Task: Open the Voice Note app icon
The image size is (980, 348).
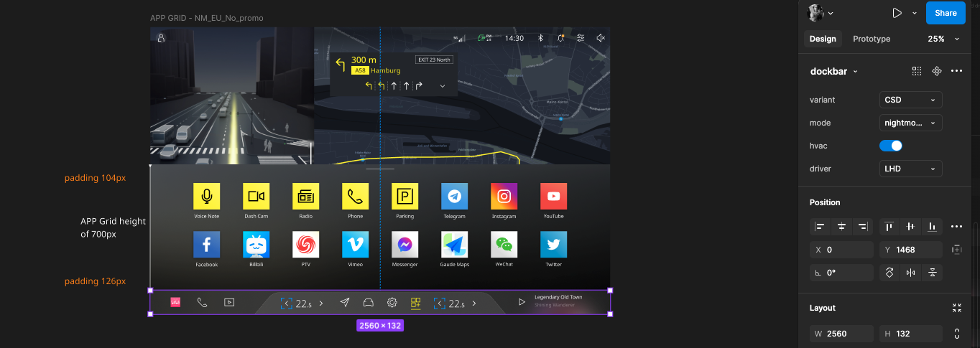Action: (206, 196)
